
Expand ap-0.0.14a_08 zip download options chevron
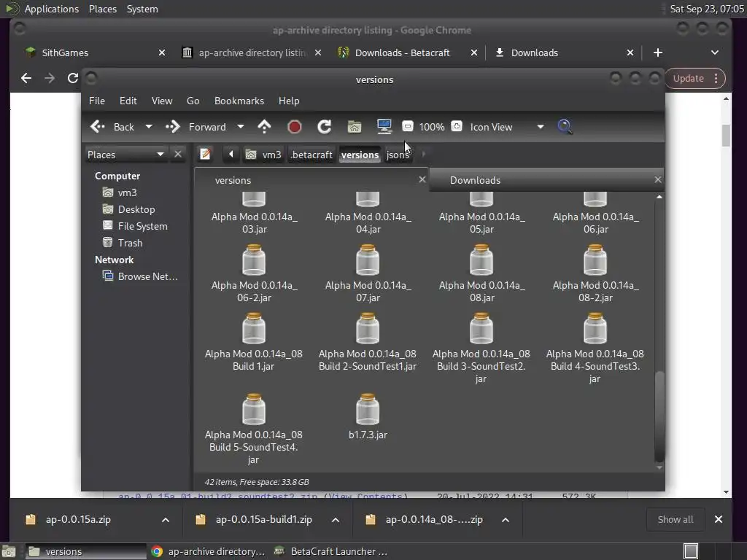pos(506,520)
